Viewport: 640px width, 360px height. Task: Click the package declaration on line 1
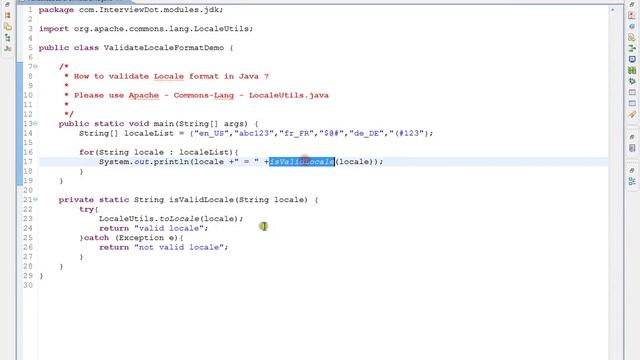coord(131,9)
